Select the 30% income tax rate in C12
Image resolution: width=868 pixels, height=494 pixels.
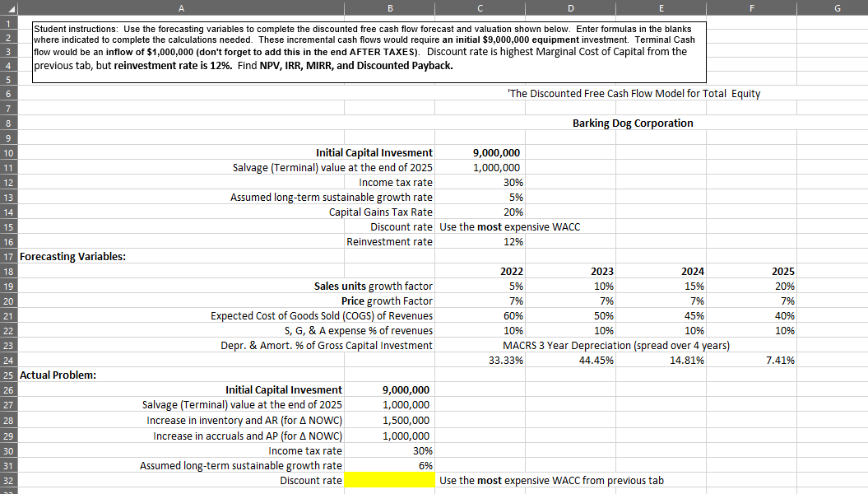point(513,182)
